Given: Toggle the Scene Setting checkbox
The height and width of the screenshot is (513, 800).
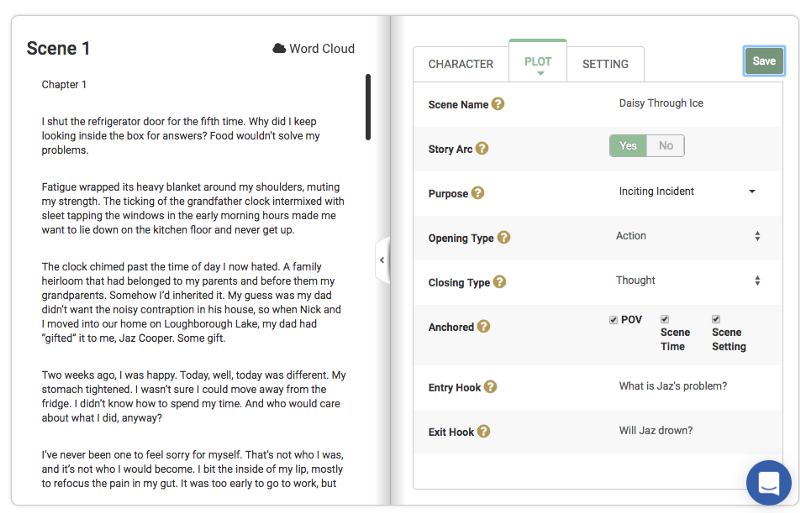Looking at the screenshot, I should (x=716, y=320).
